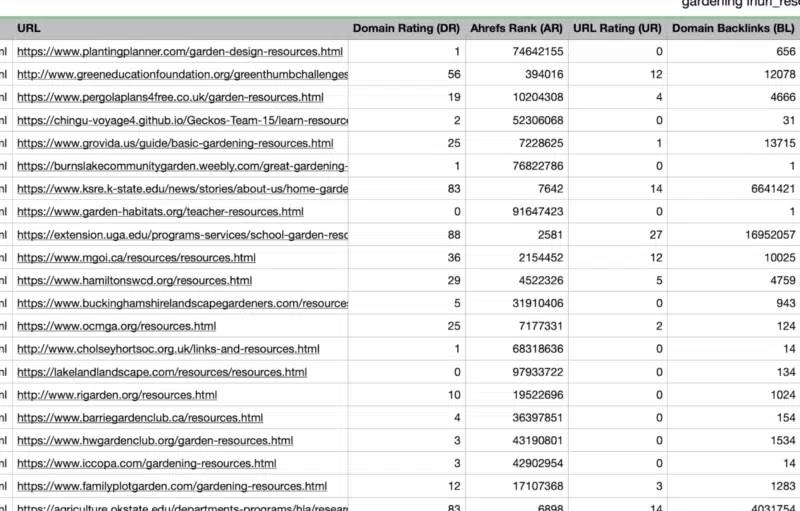Click the URL Rating (UR) header
The width and height of the screenshot is (800, 511).
coord(617,29)
